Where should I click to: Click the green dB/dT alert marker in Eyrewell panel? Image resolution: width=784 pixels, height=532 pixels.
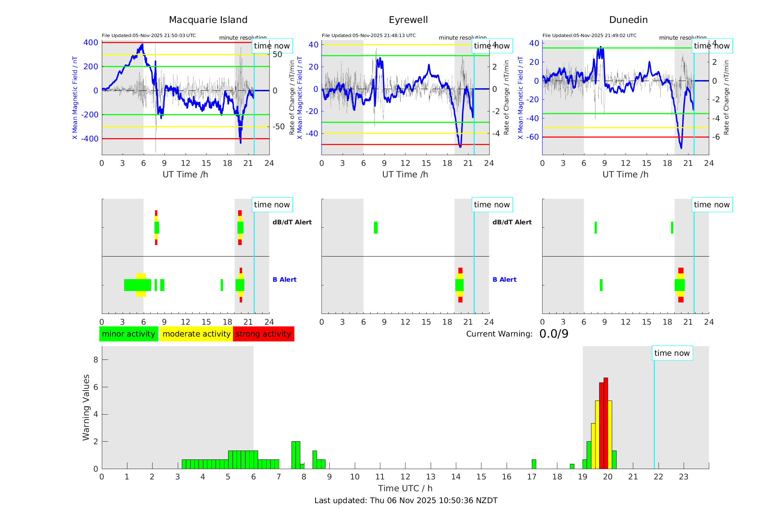(376, 228)
